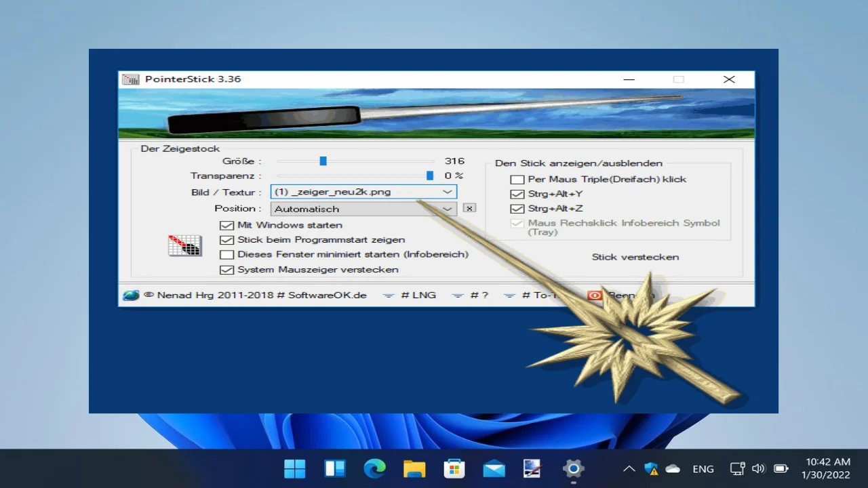The height and width of the screenshot is (488, 868).
Task: Click the Stick verstecken button
Action: tap(635, 257)
